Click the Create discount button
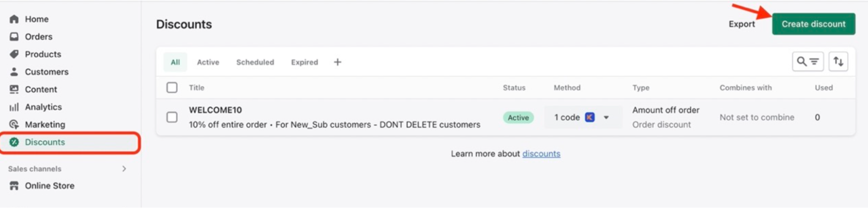This screenshot has height=208, width=868. (x=813, y=24)
